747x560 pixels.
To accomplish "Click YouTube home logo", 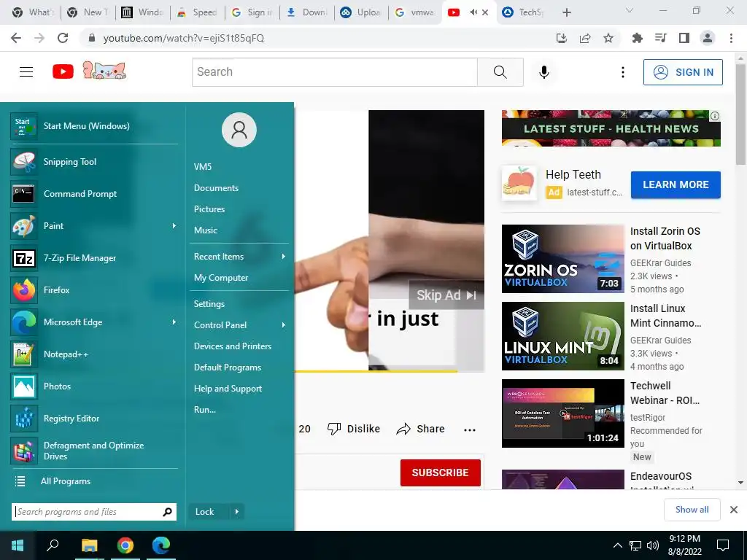I will (x=63, y=71).
